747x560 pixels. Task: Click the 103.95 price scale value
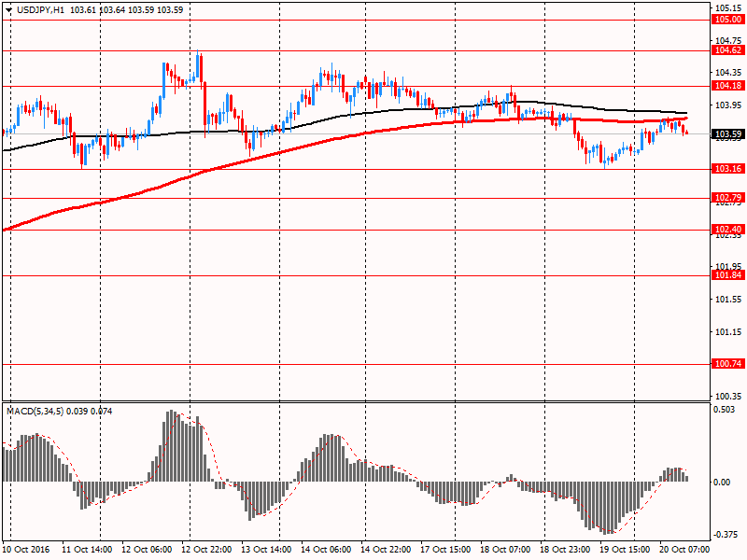point(728,105)
